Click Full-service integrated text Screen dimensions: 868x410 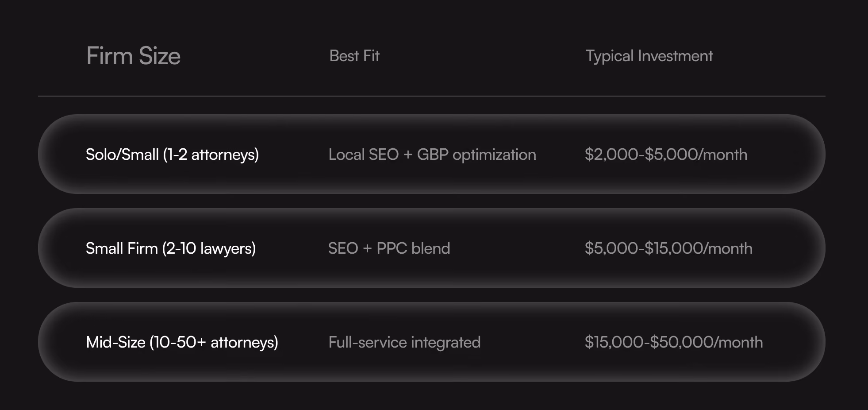click(x=404, y=342)
